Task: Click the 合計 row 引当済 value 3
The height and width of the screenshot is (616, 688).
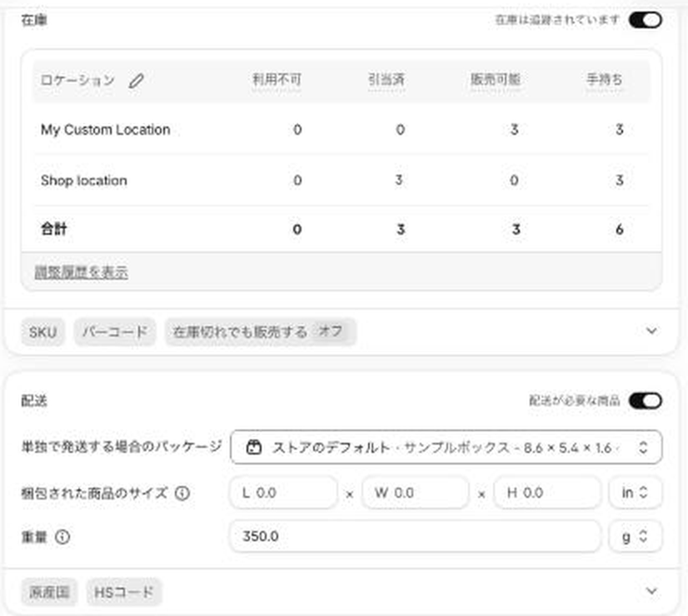Action: 401,229
